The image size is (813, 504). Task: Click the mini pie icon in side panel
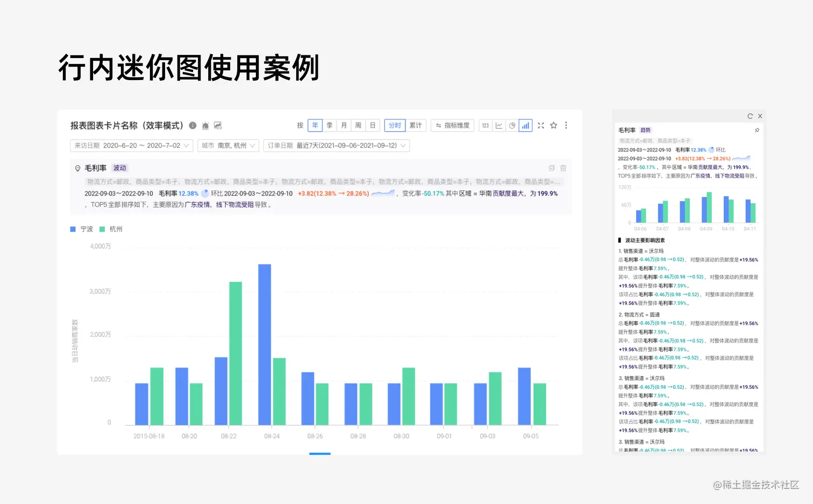click(711, 150)
